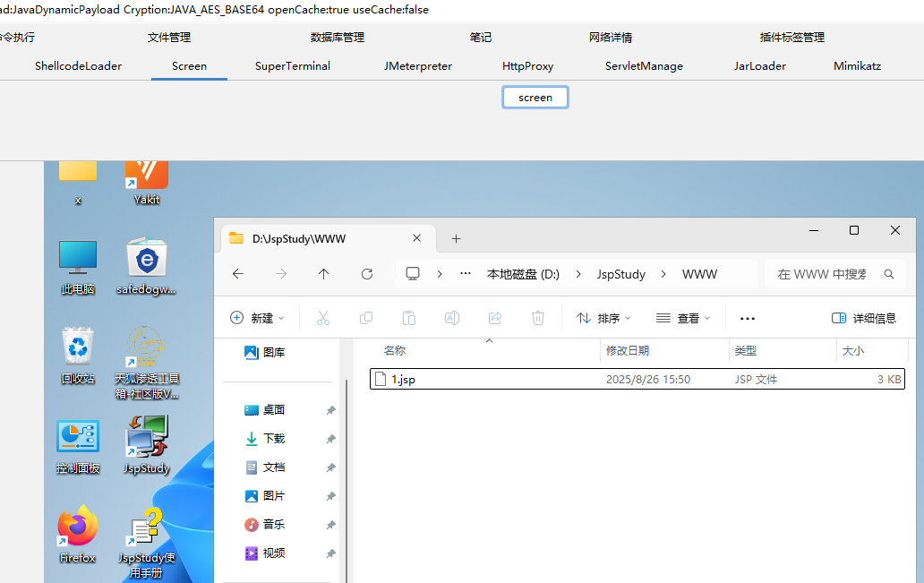Go forward in the Explorer window
This screenshot has height=583, width=924.
[281, 273]
